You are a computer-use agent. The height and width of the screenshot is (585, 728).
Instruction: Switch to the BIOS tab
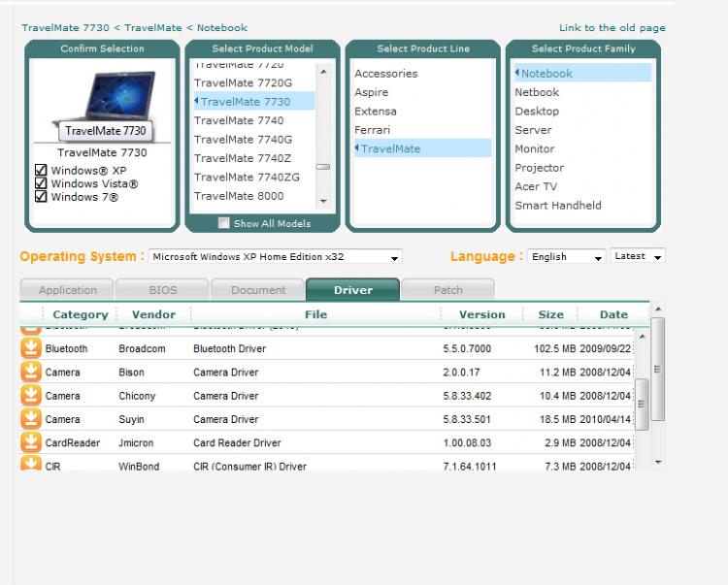coord(162,290)
